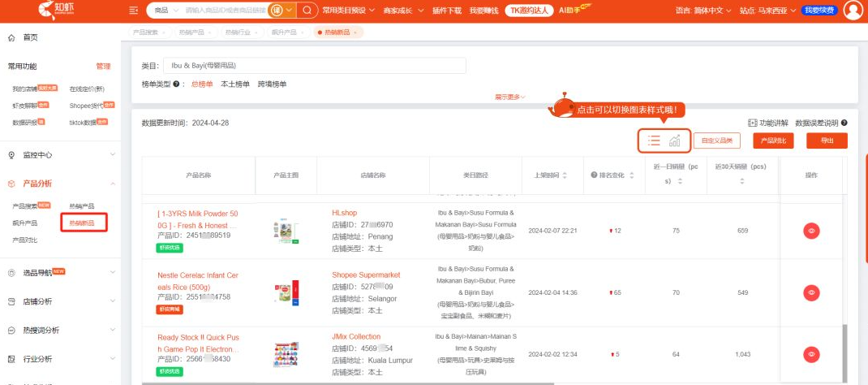Go to 首页 home icon
Screen dimensions: 868x385
pos(11,37)
